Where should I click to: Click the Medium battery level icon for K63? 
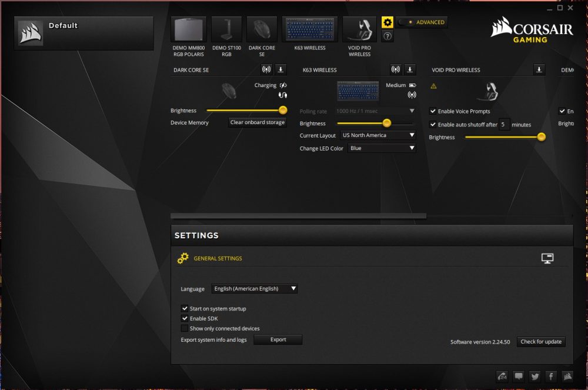pyautogui.click(x=413, y=85)
